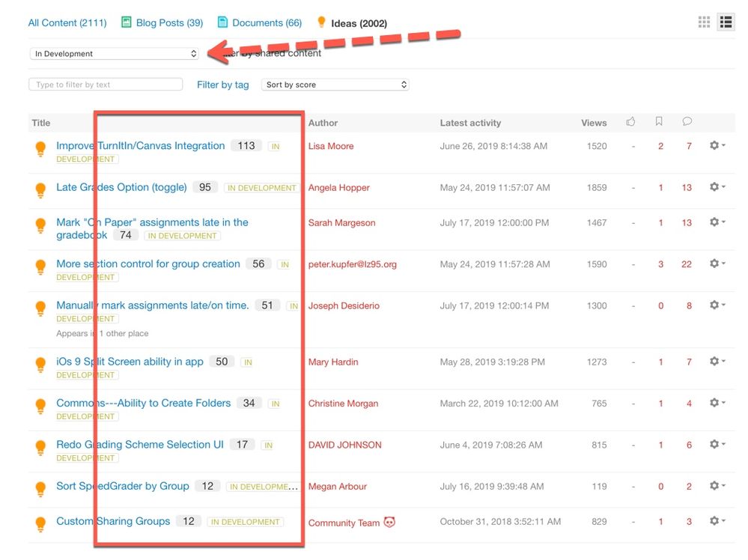Expand gear dropdown for iOs 9 Split Screen row
The height and width of the screenshot is (560, 748).
click(x=717, y=362)
